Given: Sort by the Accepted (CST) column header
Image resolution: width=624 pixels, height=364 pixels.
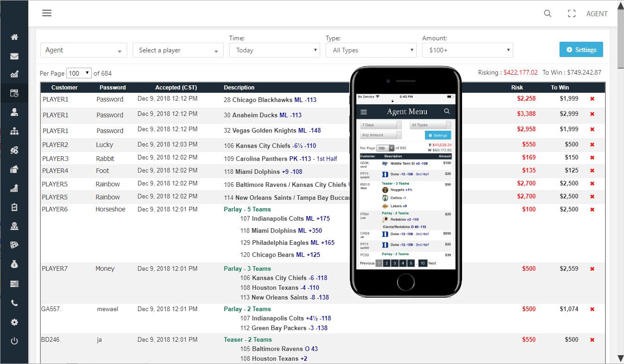Looking at the screenshot, I should [176, 87].
